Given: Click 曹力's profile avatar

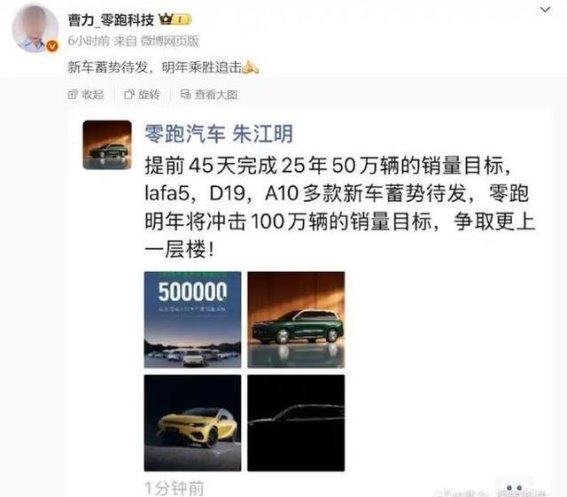Looking at the screenshot, I should (x=35, y=29).
